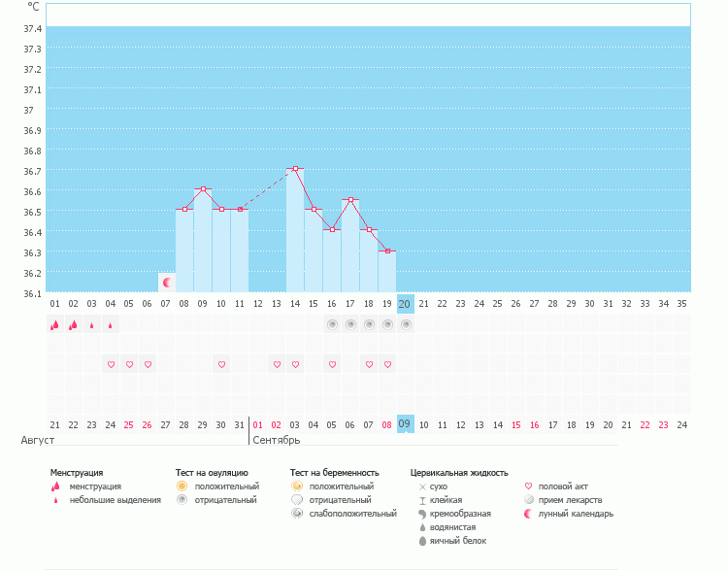Click the red date 01 starting Сентябрь
Screen dimensions: 728x570
258,424
